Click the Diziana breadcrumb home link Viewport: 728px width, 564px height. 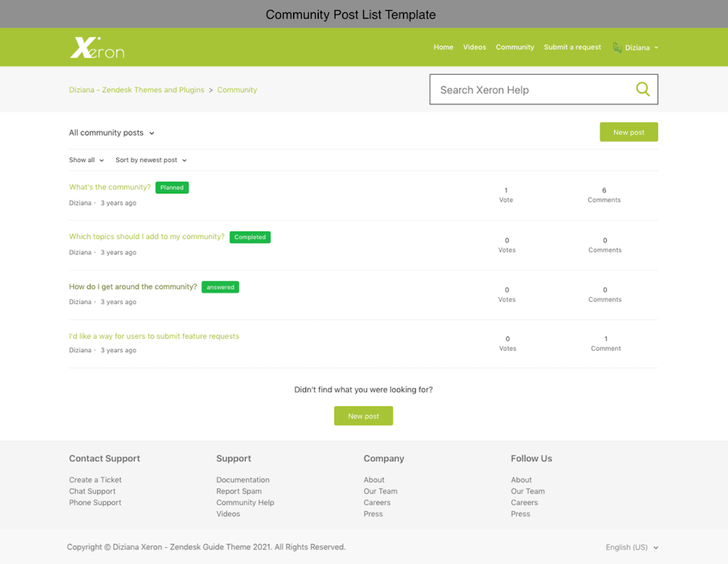tap(136, 90)
